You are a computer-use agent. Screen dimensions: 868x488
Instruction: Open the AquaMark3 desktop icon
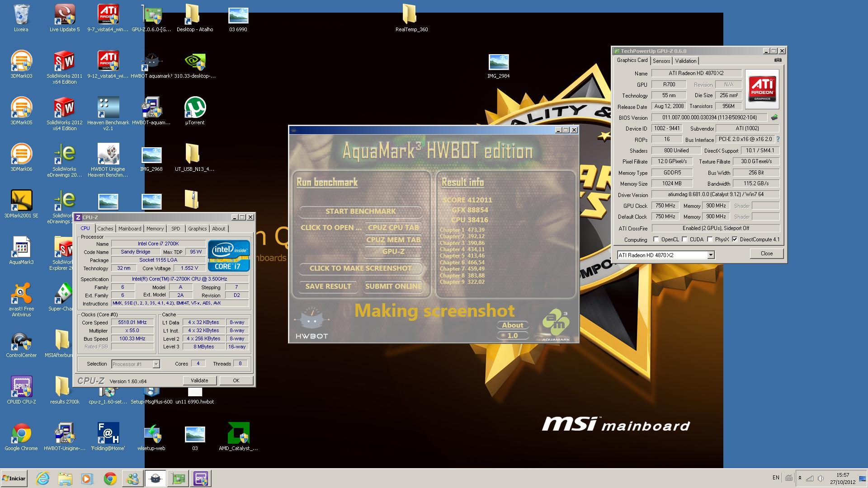(x=21, y=251)
